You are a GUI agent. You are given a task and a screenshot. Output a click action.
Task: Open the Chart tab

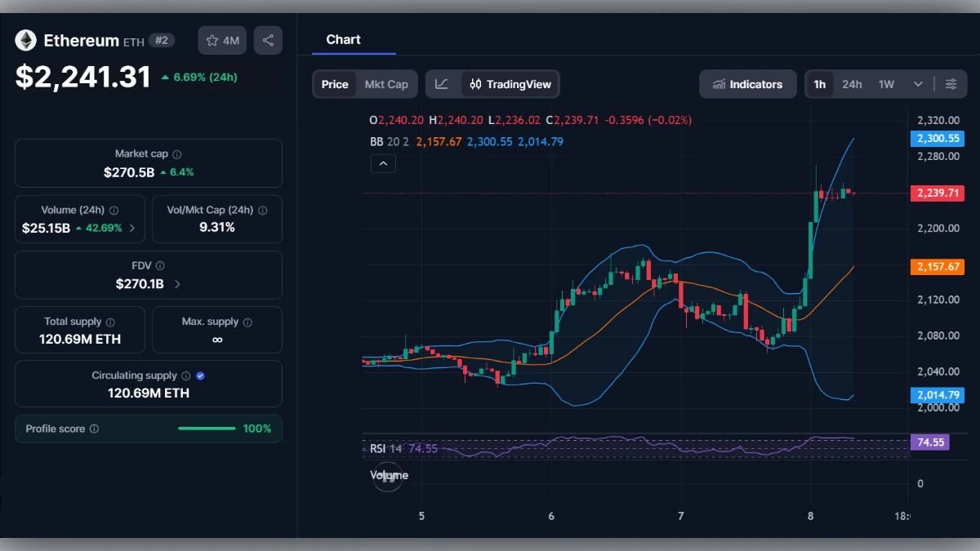tap(343, 39)
